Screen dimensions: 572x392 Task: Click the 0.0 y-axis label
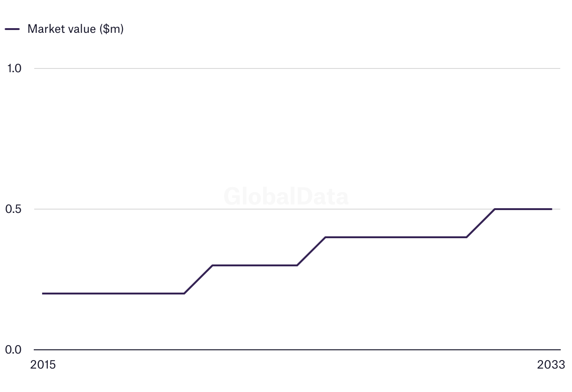click(14, 350)
